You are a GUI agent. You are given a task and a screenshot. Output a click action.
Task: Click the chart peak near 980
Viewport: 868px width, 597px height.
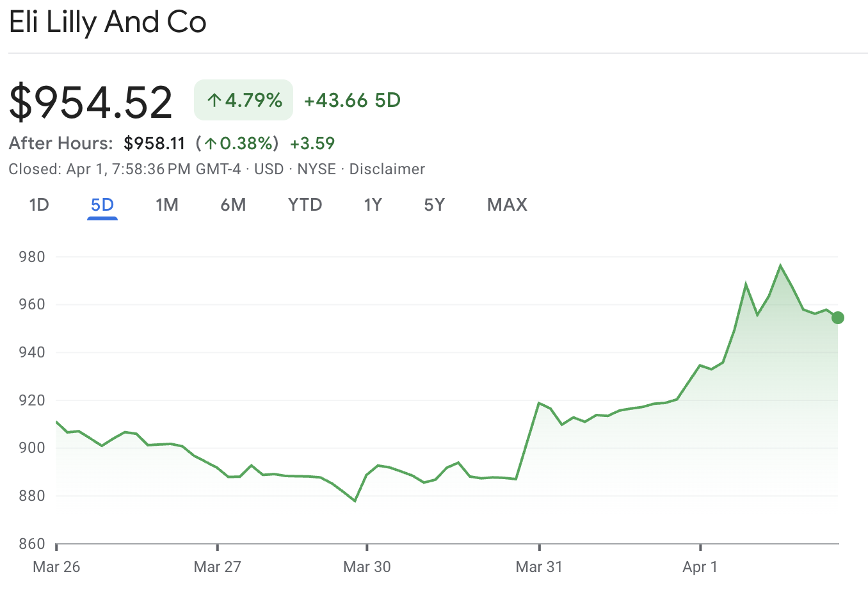(780, 264)
